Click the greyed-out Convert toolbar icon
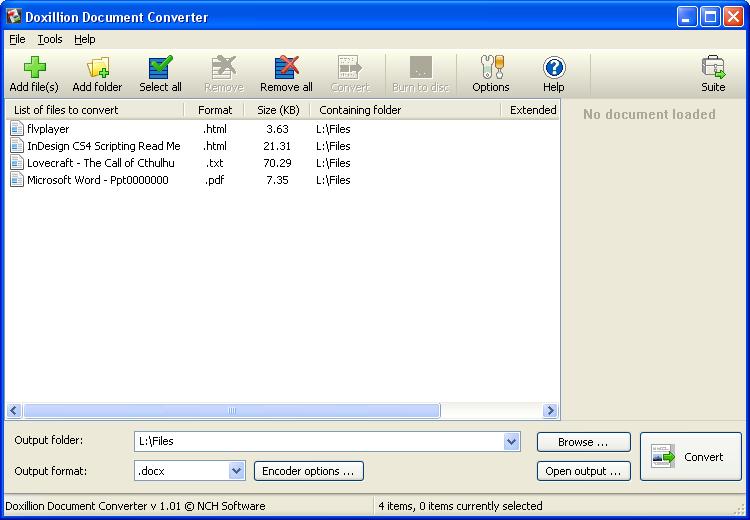The image size is (750, 520). (x=350, y=67)
